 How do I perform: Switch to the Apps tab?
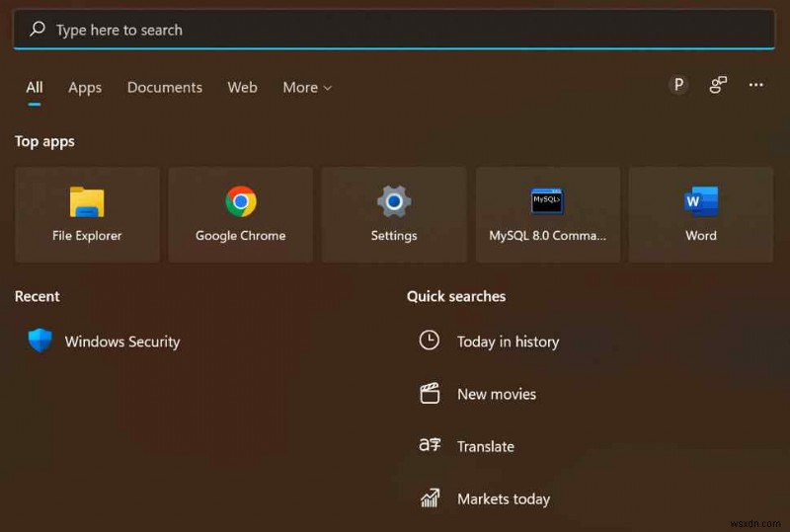coord(85,88)
